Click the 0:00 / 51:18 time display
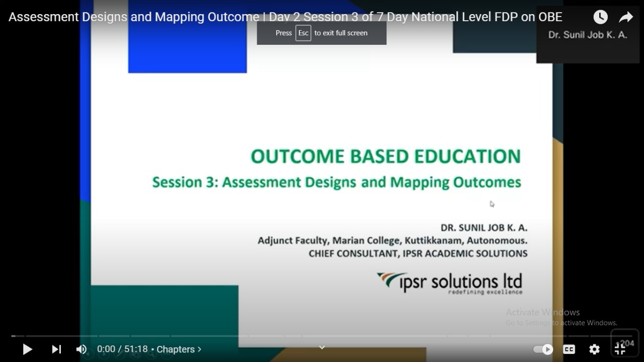 pos(123,349)
